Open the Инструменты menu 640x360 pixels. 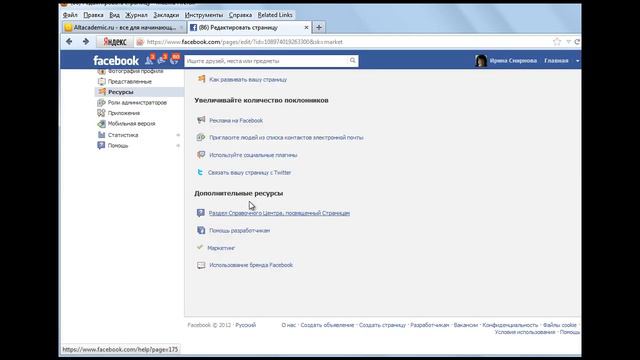pos(204,15)
